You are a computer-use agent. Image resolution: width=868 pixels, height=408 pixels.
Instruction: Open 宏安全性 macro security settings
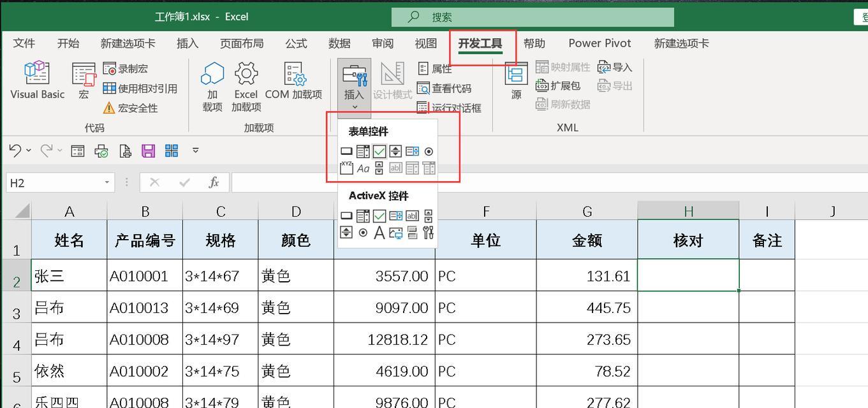click(x=130, y=108)
